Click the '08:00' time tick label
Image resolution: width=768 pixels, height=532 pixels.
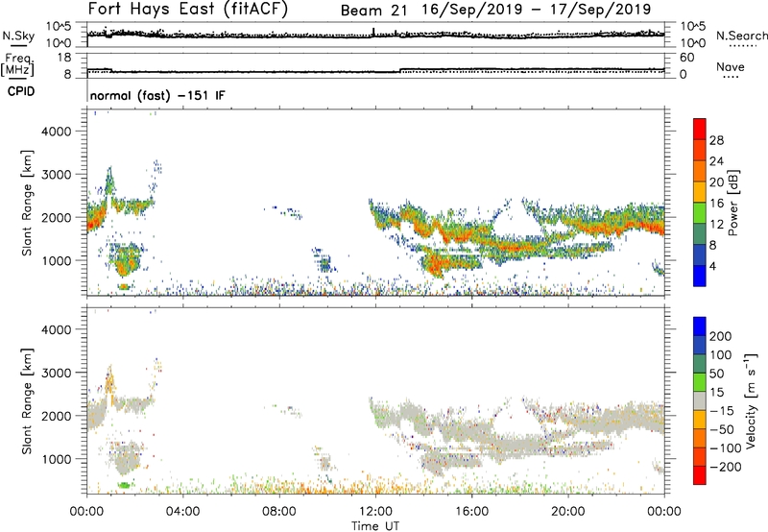click(x=279, y=512)
